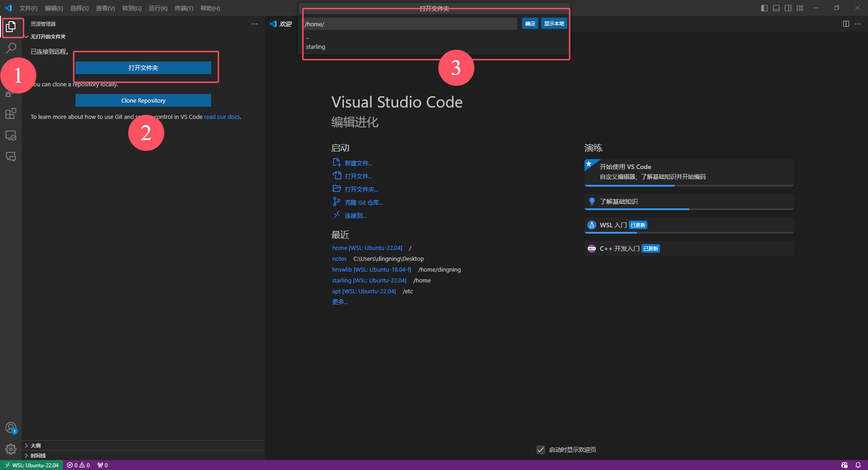Click the lightbulb icon for 了解基础知识
The height and width of the screenshot is (470, 868).
tap(592, 202)
